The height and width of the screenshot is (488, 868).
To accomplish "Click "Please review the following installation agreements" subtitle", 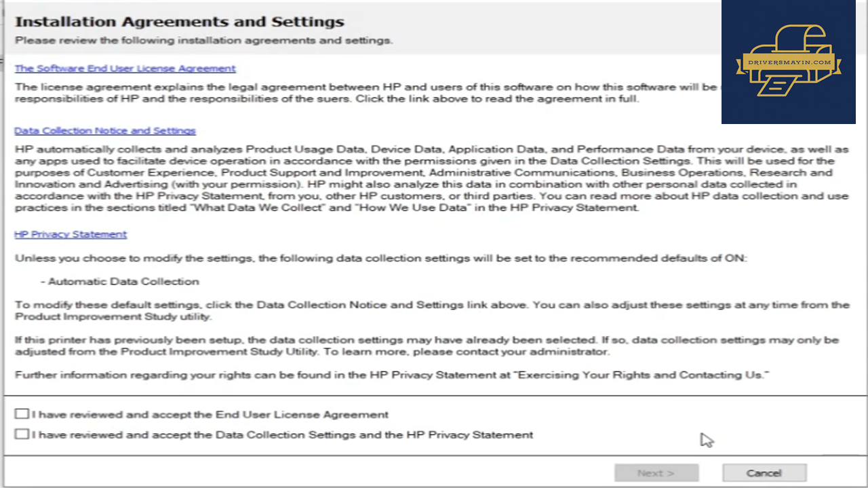I will pos(203,41).
